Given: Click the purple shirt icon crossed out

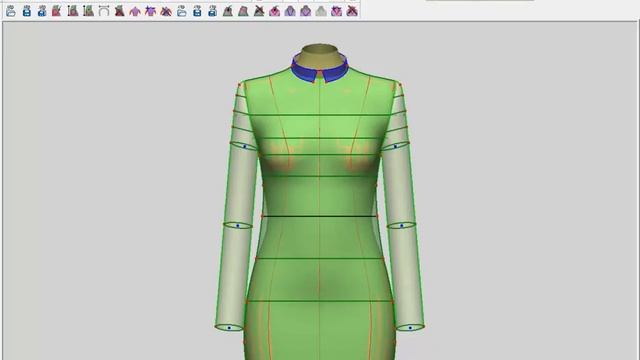Looking at the screenshot, I should pyautogui.click(x=166, y=11).
